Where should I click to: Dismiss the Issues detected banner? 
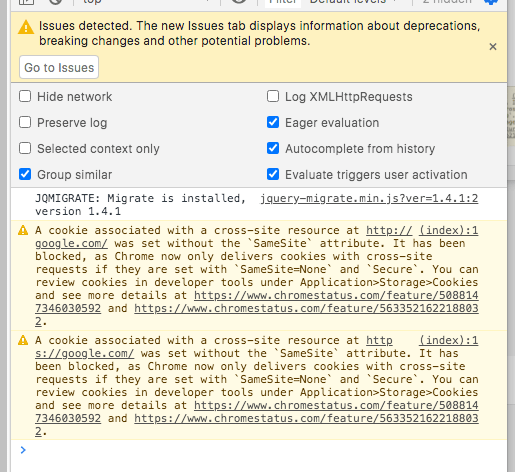(493, 47)
